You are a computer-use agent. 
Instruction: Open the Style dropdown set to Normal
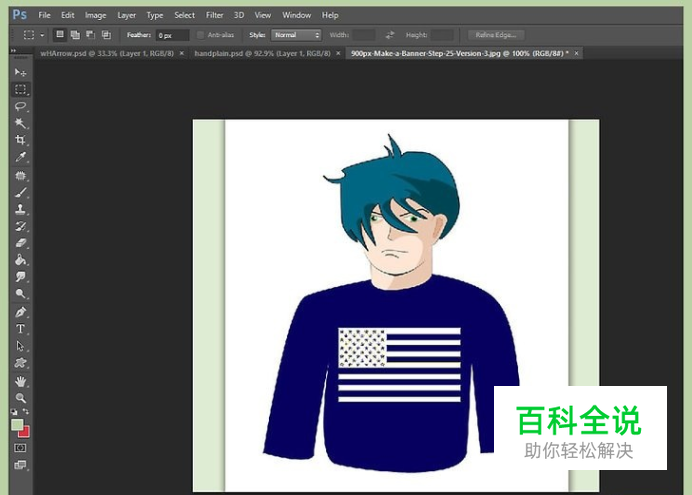[296, 35]
